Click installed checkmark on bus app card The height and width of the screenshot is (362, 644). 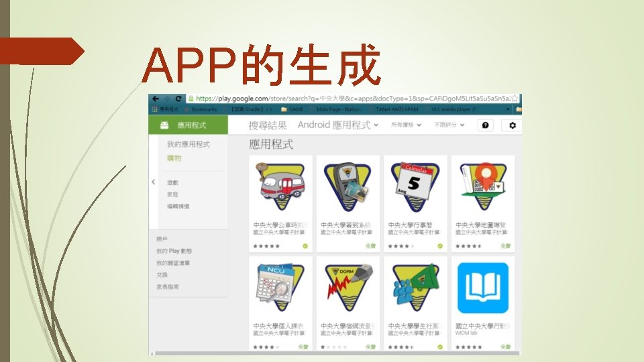click(x=305, y=246)
